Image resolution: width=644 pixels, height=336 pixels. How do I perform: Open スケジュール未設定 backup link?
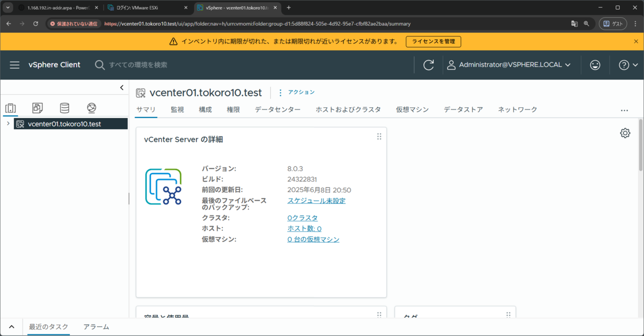click(317, 201)
